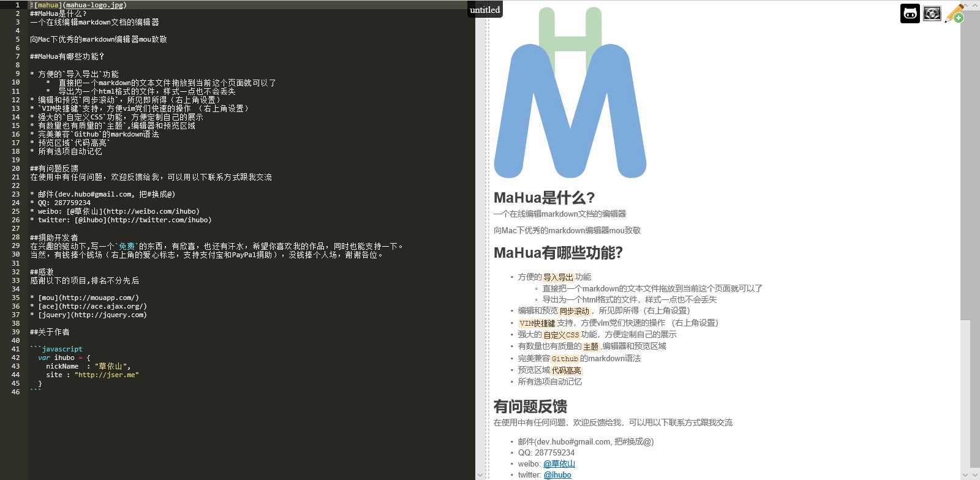The image size is (980, 480).
Task: Click the pencil with green plus icon
Action: coord(954,13)
